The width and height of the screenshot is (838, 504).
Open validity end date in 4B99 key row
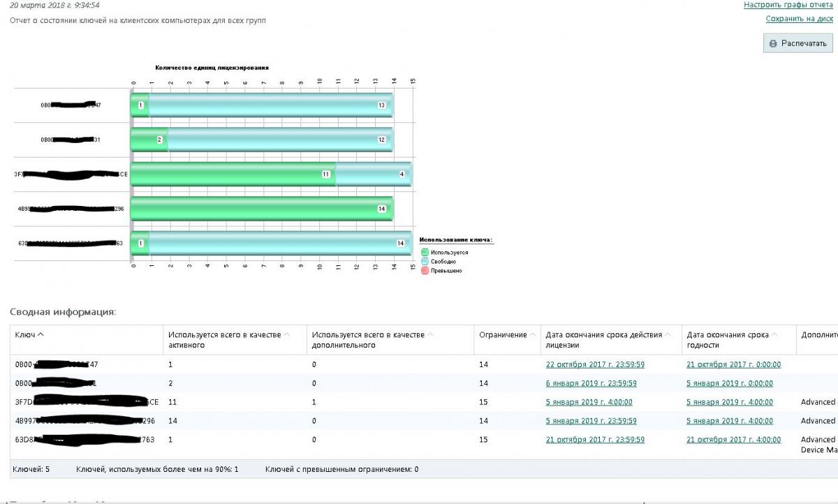tap(730, 421)
